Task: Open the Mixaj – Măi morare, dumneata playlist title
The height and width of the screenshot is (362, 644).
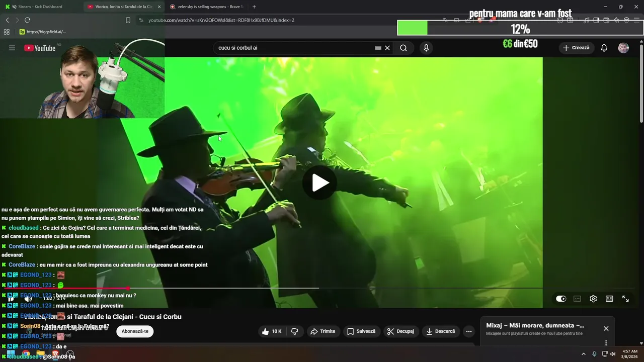Action: tap(535, 325)
